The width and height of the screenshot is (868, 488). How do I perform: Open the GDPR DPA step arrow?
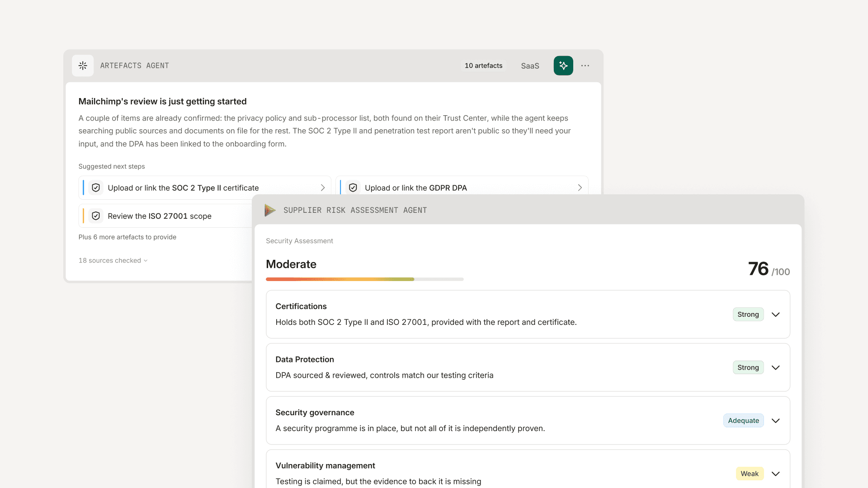pos(580,188)
